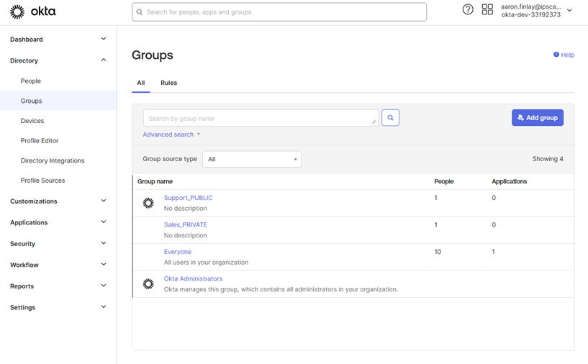Screen dimensions: 588x364
Task: Open the Sales_PRIVATE group link
Action: coord(186,224)
